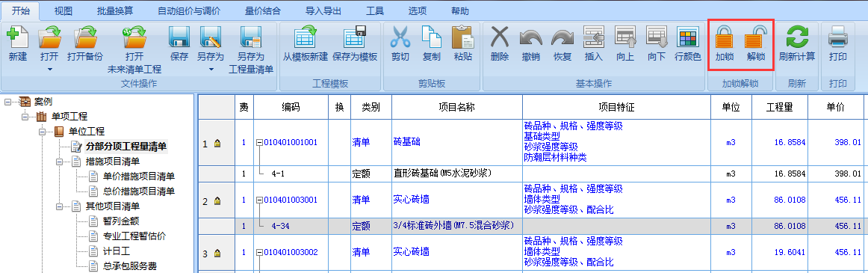Screen dimensions: 868x273
Task: Collapse the 单位工程 tree node
Action: [x=42, y=132]
